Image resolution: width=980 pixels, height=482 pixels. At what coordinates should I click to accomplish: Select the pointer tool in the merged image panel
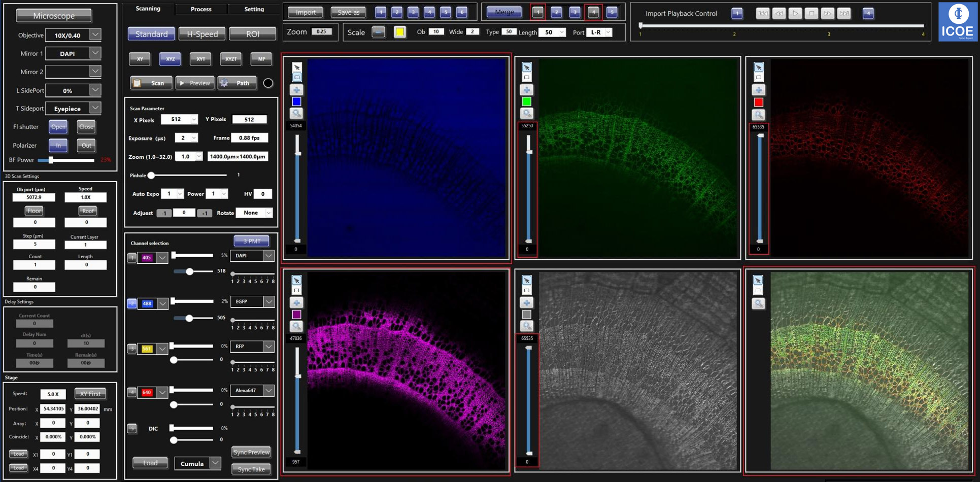tap(758, 281)
